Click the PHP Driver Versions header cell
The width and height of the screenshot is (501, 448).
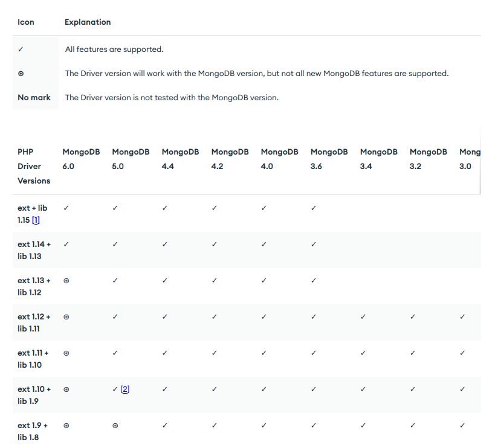(x=34, y=166)
